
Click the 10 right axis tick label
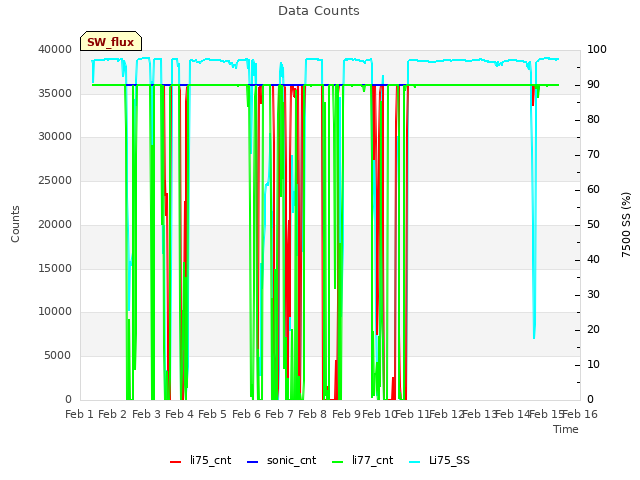[x=593, y=364]
